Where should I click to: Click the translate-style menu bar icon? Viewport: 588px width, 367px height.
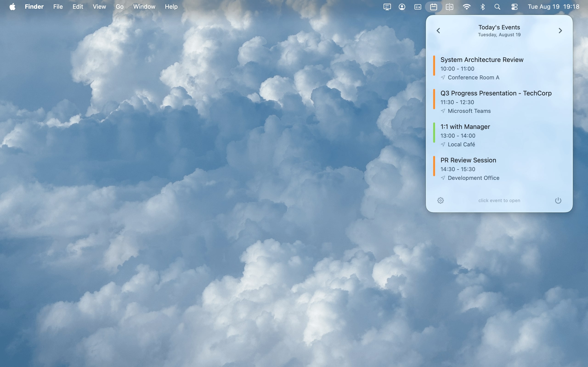tap(449, 7)
